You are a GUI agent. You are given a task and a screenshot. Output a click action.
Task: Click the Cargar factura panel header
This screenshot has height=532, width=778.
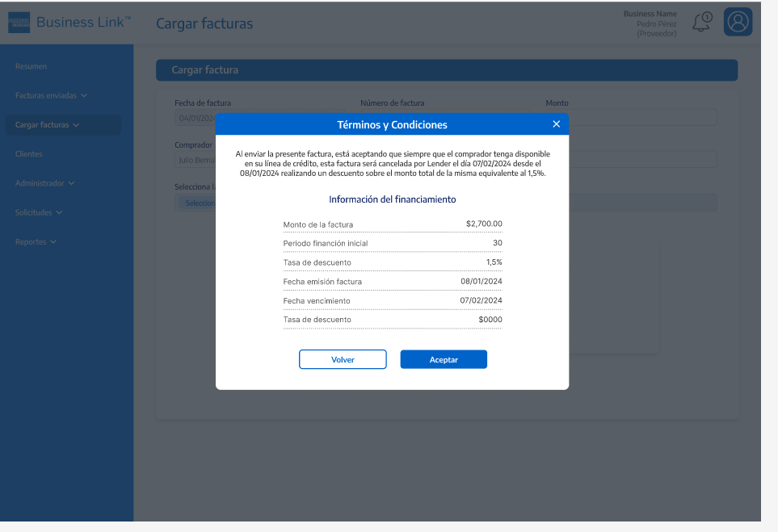(x=446, y=70)
